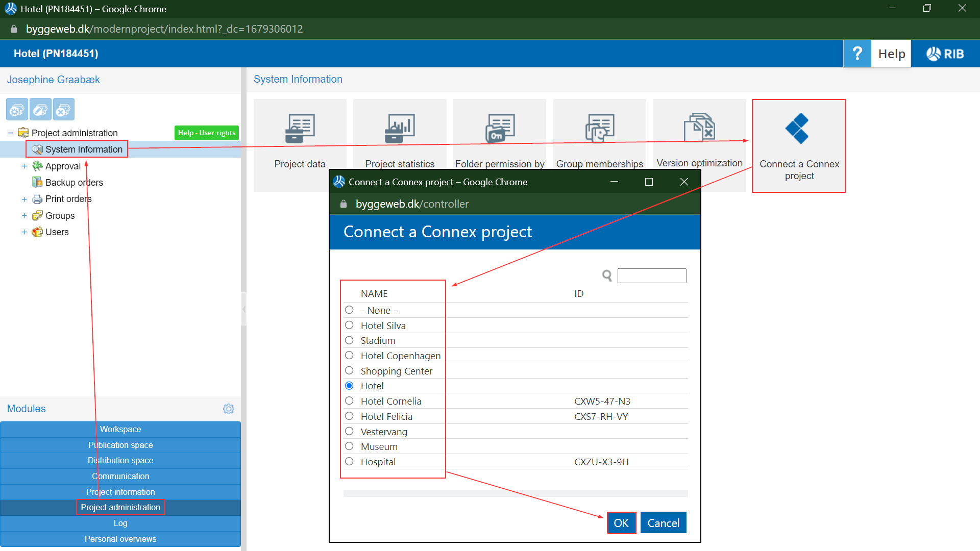Viewport: 980px width, 551px height.
Task: Collapse the Project administration tree node
Action: click(10, 133)
